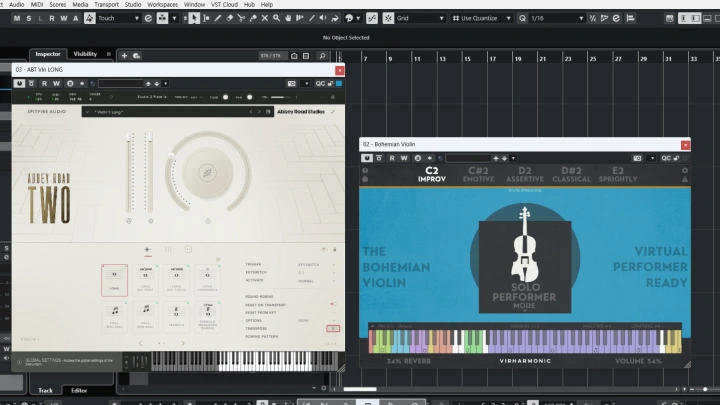The height and width of the screenshot is (405, 720).
Task: Click the Abbey Road Two big knob
Action: tap(208, 173)
